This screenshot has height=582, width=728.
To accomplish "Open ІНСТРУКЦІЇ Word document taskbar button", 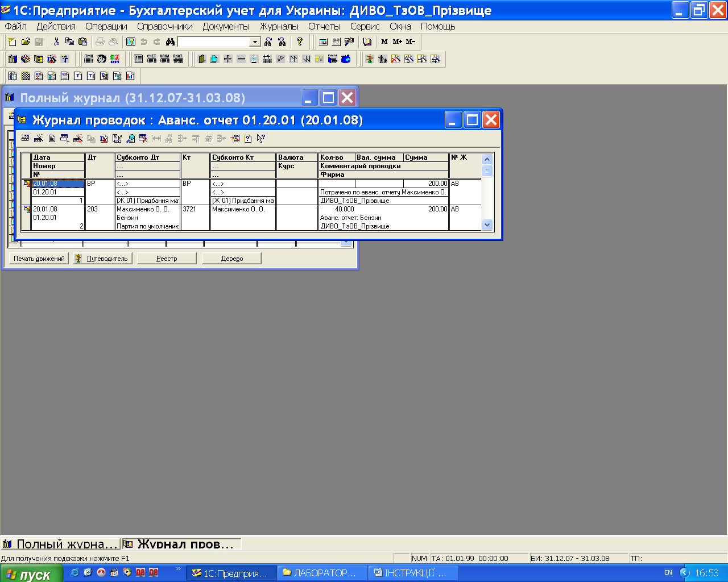I will click(x=413, y=573).
